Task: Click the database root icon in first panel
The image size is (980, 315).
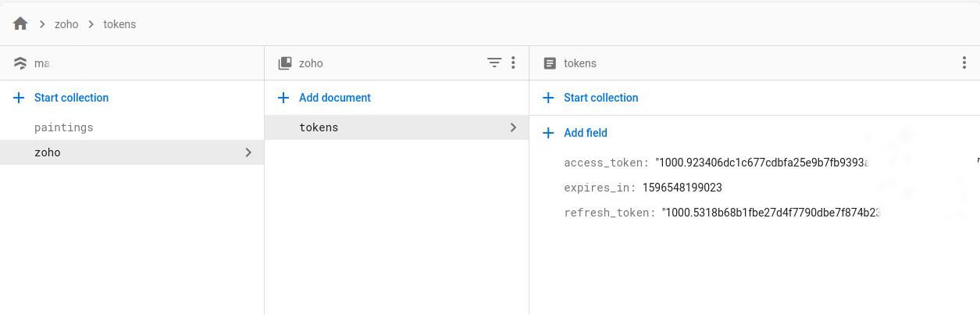Action: tap(20, 63)
